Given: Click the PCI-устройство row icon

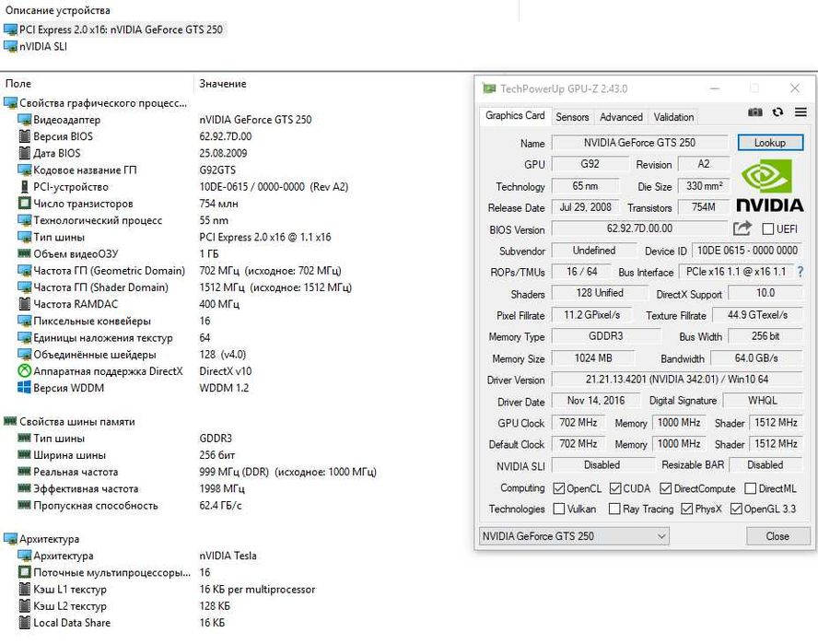Looking at the screenshot, I should (x=24, y=186).
